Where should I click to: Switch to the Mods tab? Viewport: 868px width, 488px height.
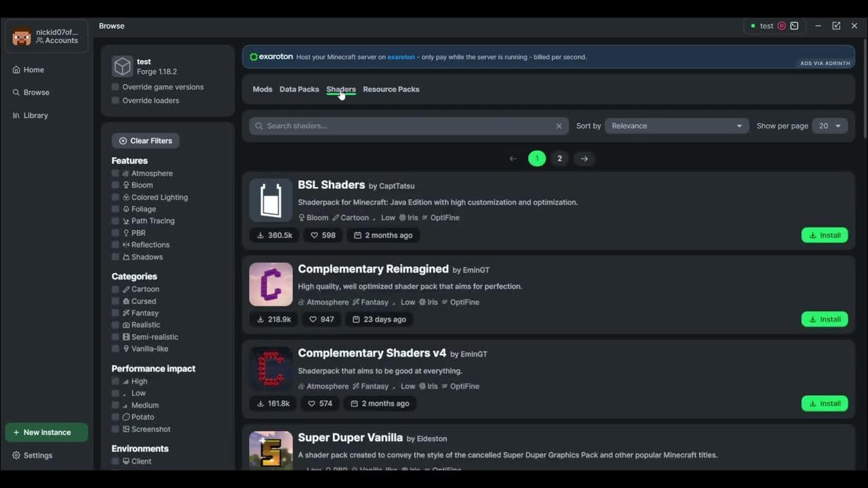262,89
